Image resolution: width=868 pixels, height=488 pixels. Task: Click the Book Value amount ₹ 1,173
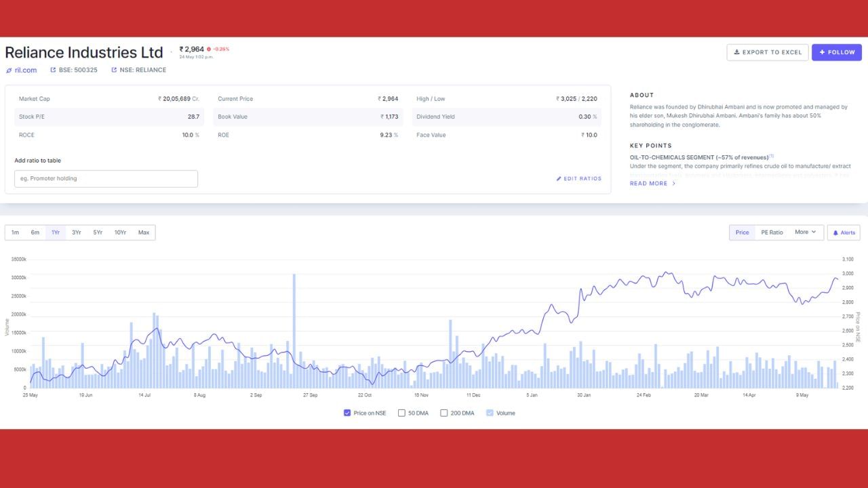390,117
